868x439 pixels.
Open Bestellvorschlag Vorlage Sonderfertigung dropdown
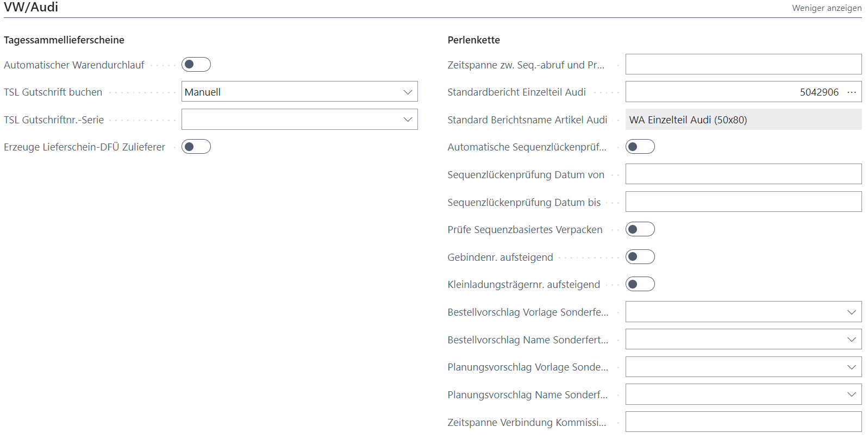pos(851,312)
